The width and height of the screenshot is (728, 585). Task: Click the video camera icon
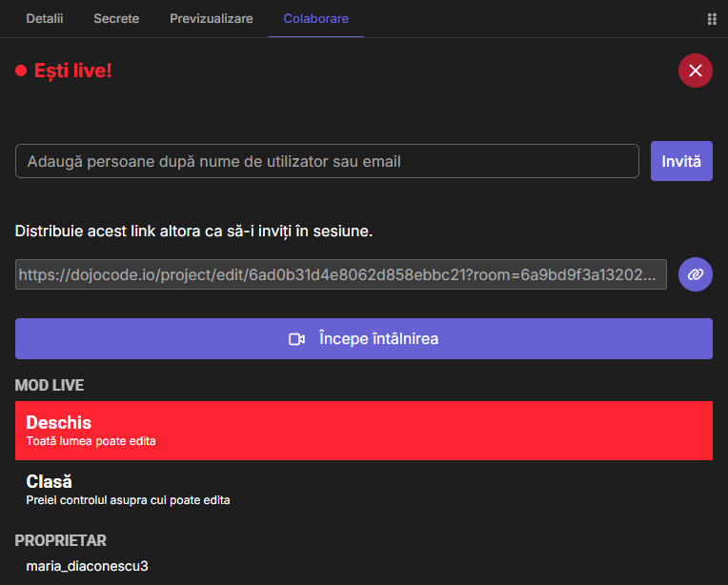pos(296,339)
